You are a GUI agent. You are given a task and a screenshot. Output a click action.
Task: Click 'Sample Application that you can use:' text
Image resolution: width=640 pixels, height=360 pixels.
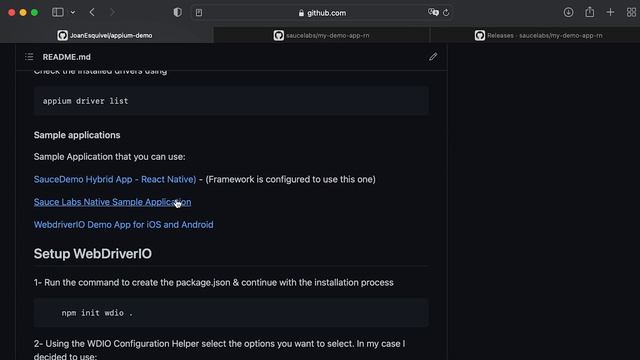click(x=109, y=157)
